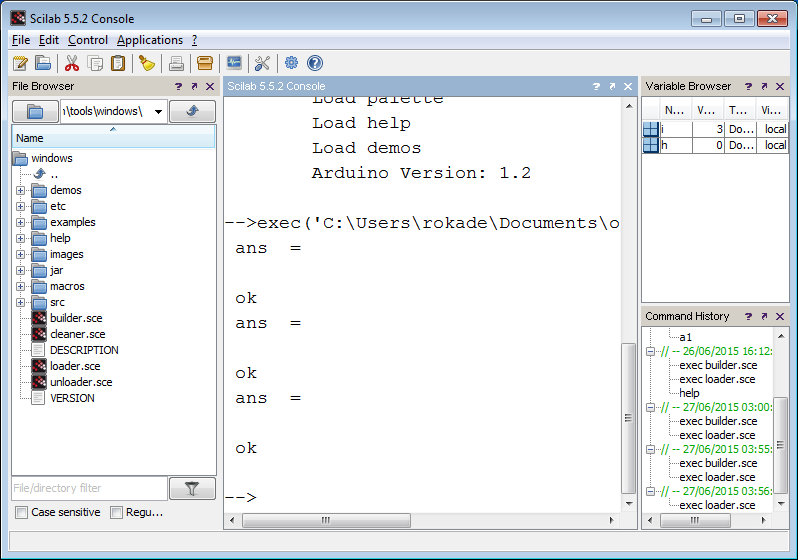Screen dimensions: 798x560
Task: Click the console vertical scrollbar thumb
Action: click(629, 418)
